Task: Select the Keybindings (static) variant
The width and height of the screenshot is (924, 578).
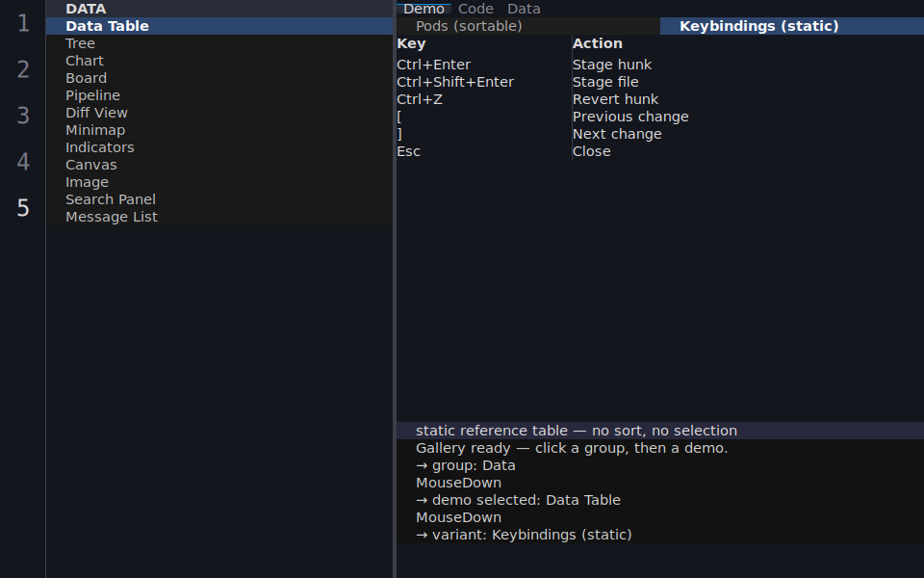Action: [792, 26]
